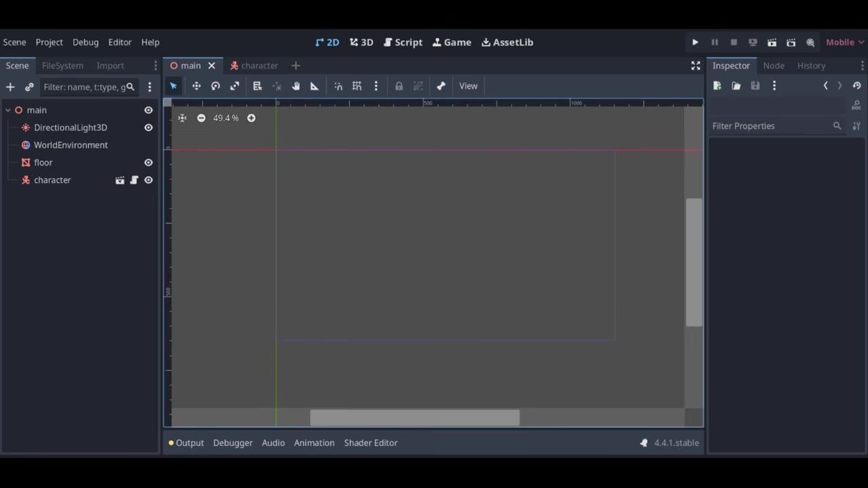868x488 pixels.
Task: Click the list select tool icon
Action: [257, 86]
